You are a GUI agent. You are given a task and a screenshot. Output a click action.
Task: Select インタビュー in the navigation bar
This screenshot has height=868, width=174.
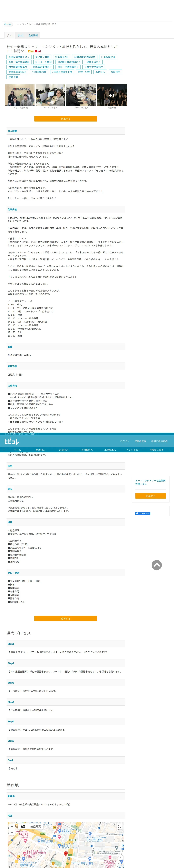coord(133,450)
